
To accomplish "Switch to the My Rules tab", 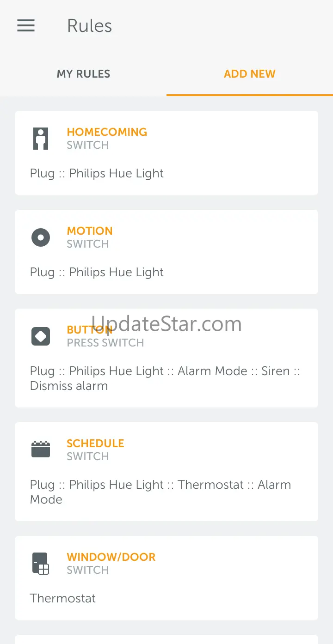I will pyautogui.click(x=83, y=74).
